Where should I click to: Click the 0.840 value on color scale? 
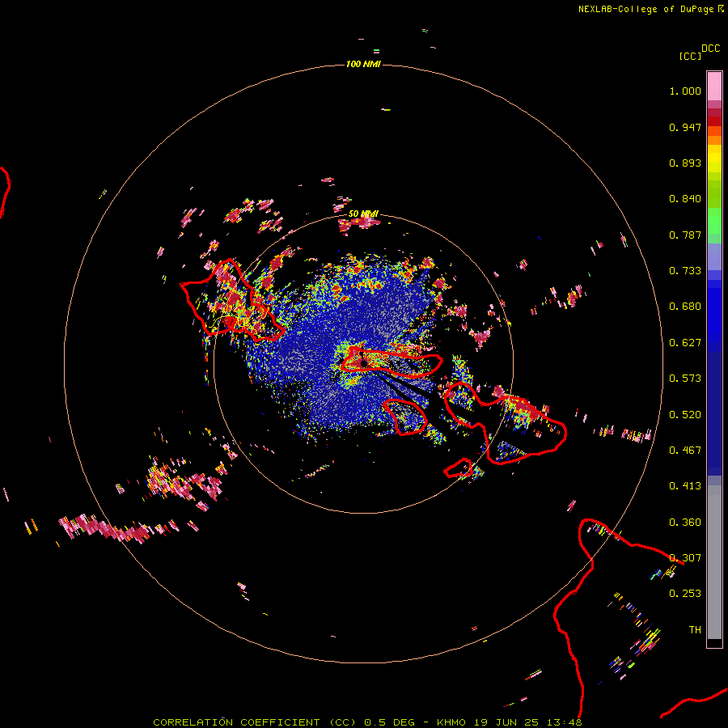(x=685, y=199)
